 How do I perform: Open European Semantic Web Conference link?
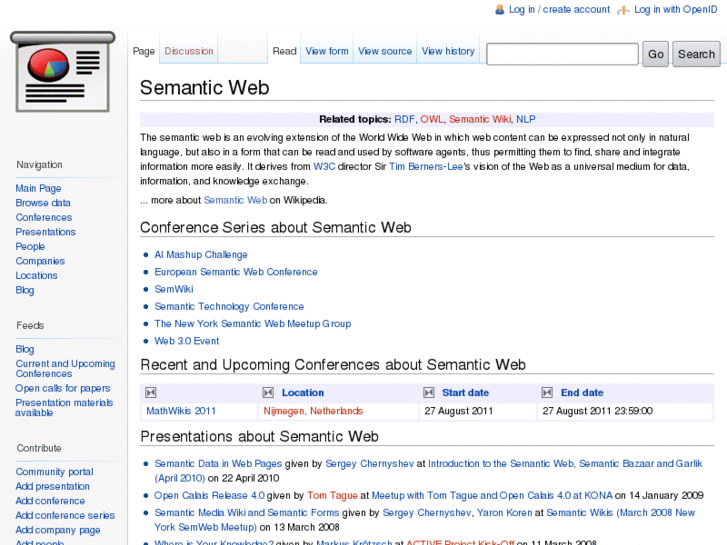pos(236,272)
